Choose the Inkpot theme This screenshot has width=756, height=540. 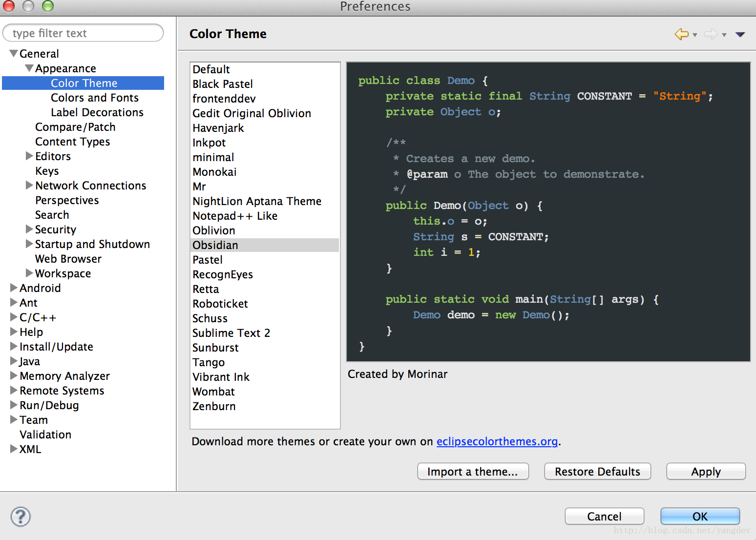pos(265,143)
